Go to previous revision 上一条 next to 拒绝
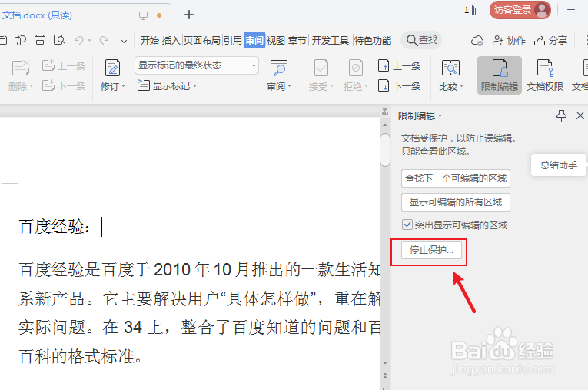Viewport: 588px width, 390px height. coord(400,65)
